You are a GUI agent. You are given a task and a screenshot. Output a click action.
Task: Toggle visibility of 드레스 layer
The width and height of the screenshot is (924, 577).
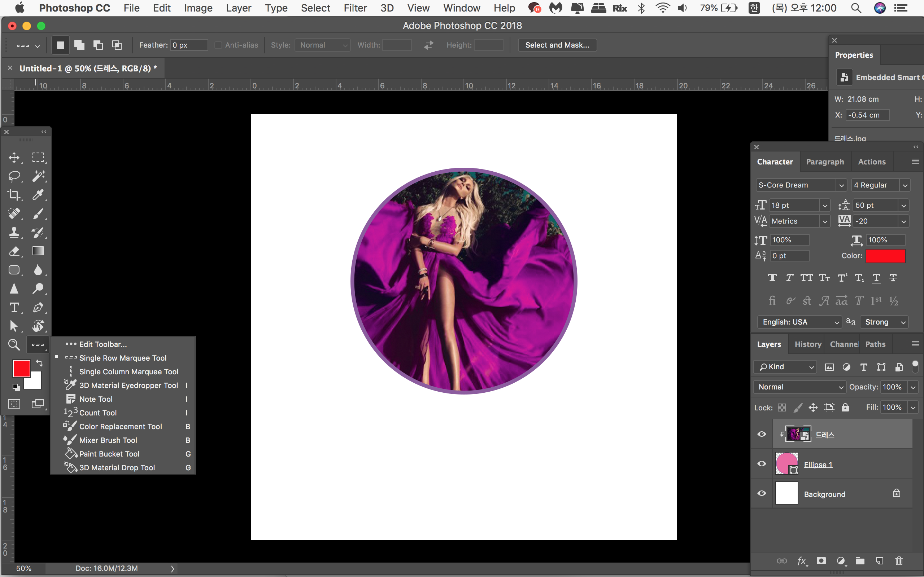(x=762, y=434)
